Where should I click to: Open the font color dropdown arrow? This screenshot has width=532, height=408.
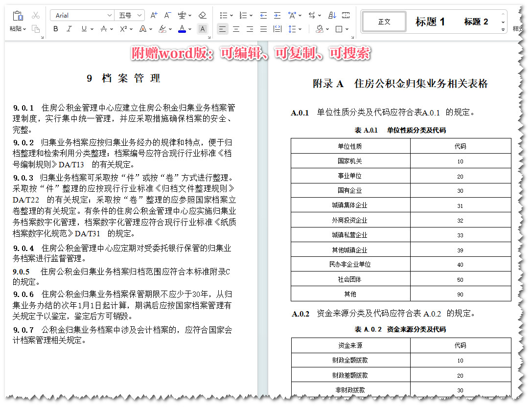click(x=189, y=28)
